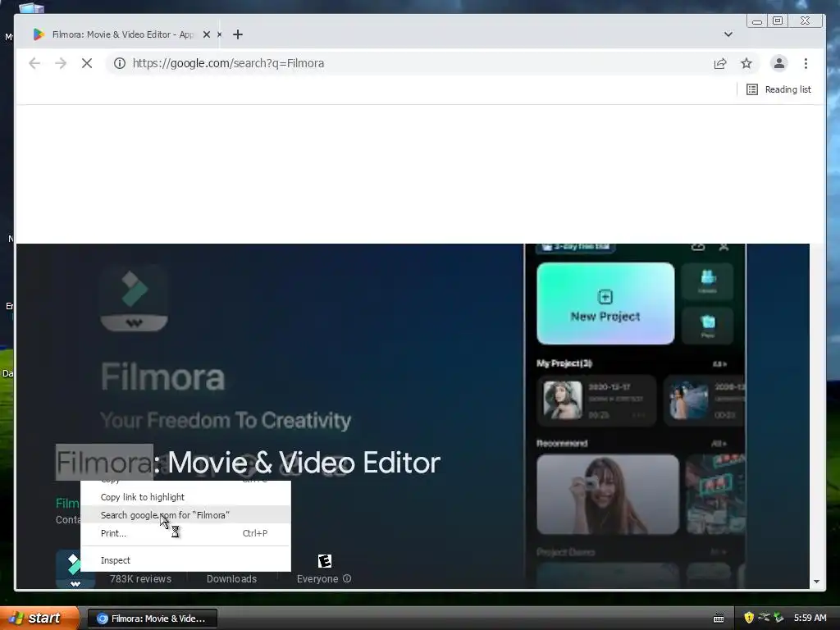Click the Everyone content rating info icon

347,578
